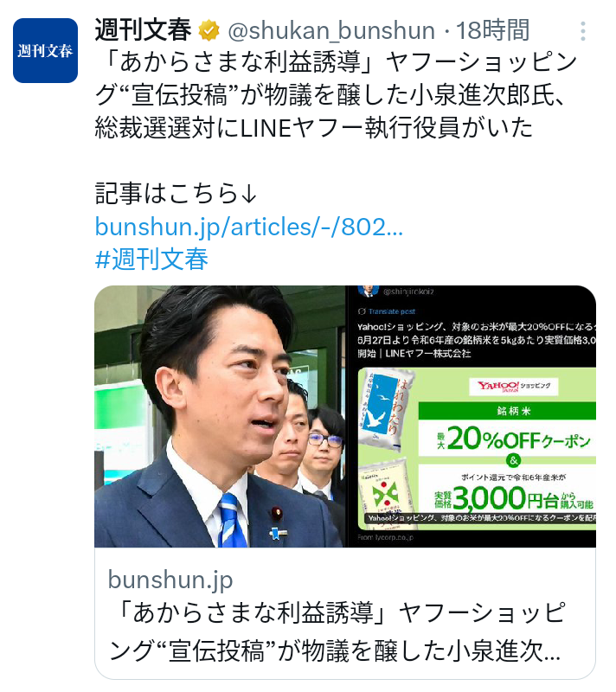Click the 20%OFFクーポン banner

coord(513,438)
